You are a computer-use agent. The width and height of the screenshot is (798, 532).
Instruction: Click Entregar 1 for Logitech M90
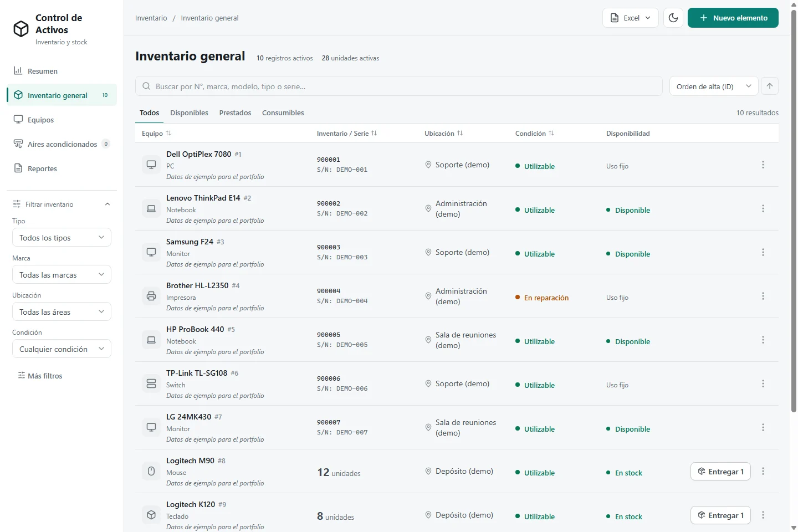[721, 472]
